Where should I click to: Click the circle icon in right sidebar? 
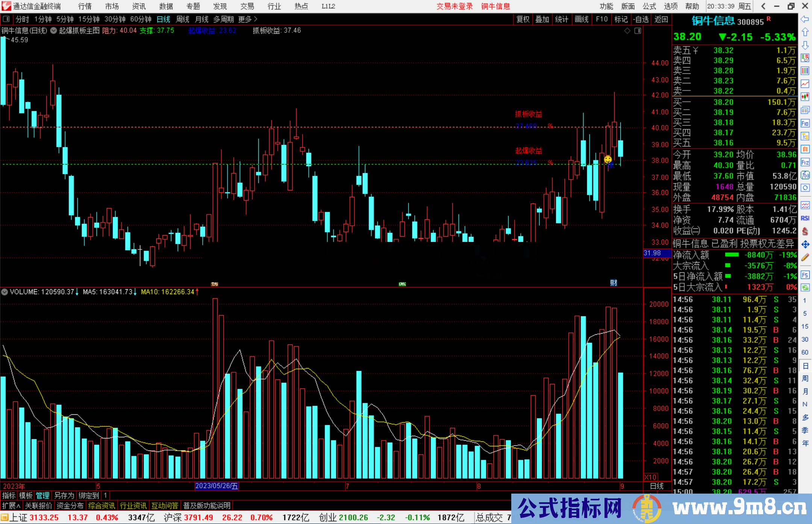click(x=805, y=188)
